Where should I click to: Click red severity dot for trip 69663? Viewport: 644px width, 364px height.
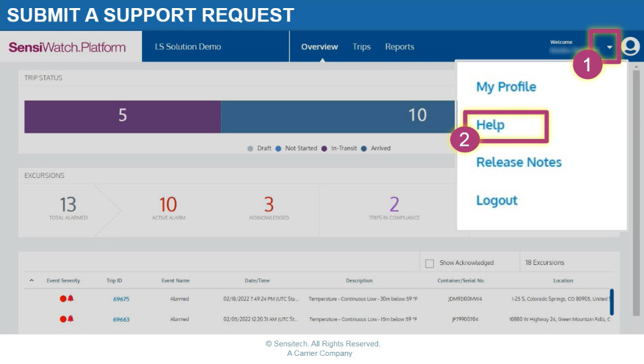point(63,319)
